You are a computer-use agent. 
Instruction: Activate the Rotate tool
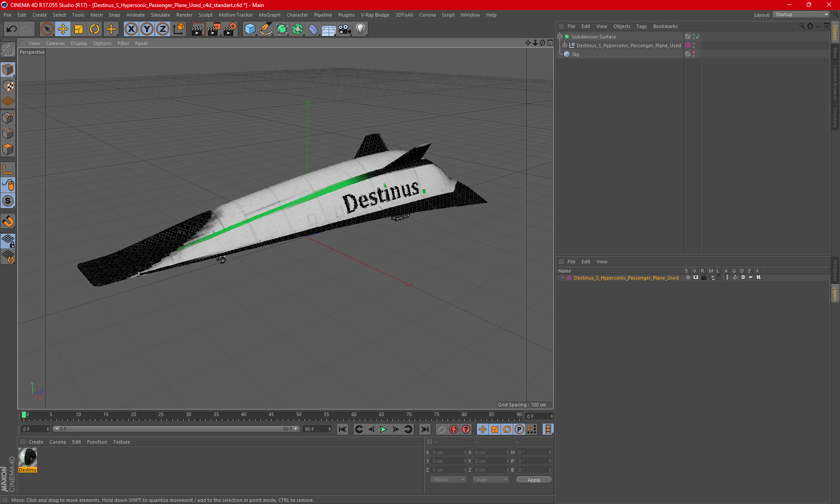[x=94, y=29]
